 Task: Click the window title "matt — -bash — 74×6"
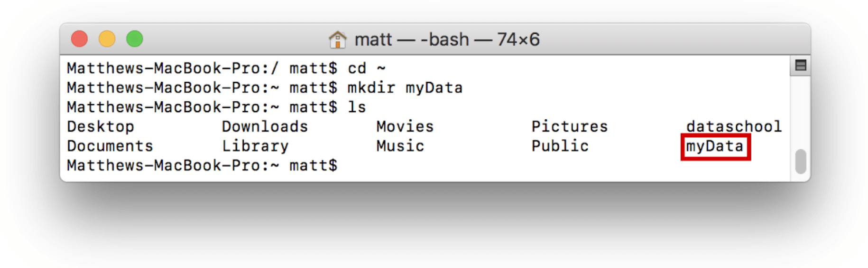click(x=447, y=39)
